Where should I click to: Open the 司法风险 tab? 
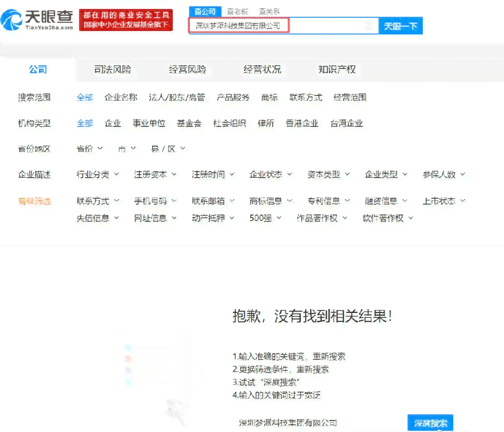click(x=113, y=69)
